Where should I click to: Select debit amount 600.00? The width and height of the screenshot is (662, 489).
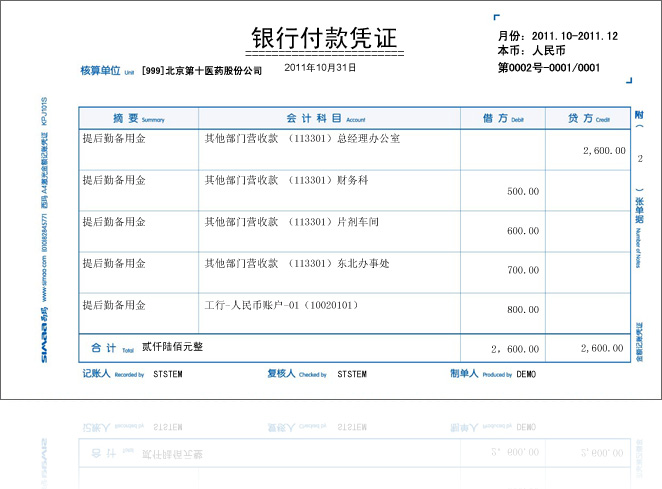523,231
